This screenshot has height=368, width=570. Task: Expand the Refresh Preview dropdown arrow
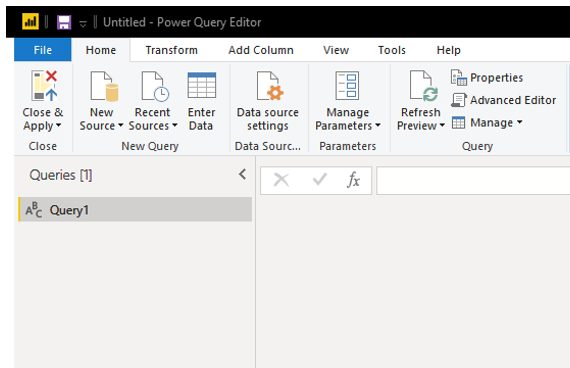[x=442, y=125]
